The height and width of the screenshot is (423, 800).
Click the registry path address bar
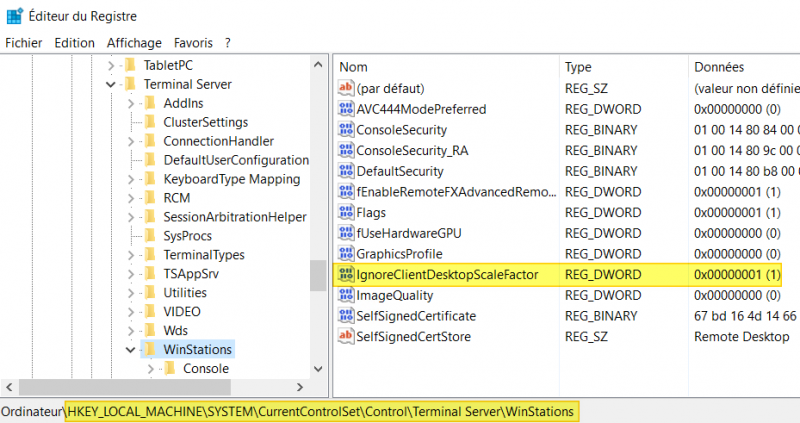(320, 411)
